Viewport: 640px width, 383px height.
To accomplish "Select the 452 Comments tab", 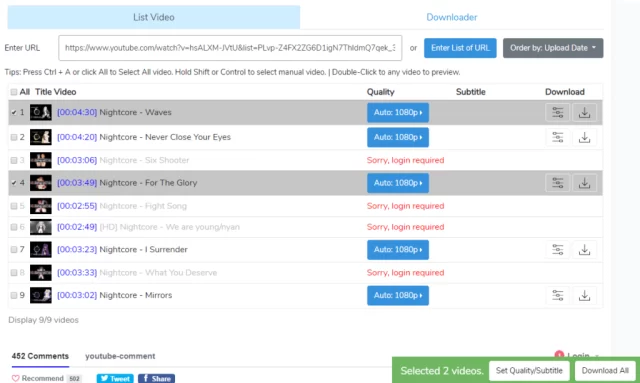I will click(40, 356).
